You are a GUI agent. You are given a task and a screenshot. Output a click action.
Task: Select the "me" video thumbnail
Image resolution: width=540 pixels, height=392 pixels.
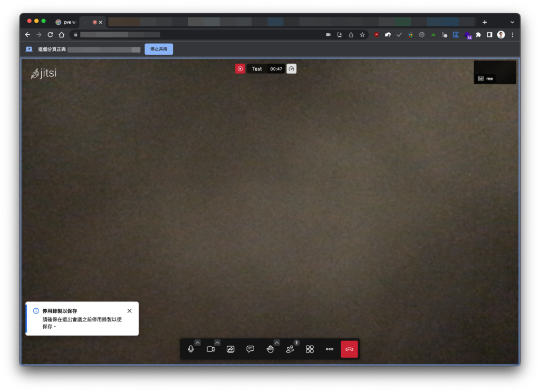click(x=495, y=72)
